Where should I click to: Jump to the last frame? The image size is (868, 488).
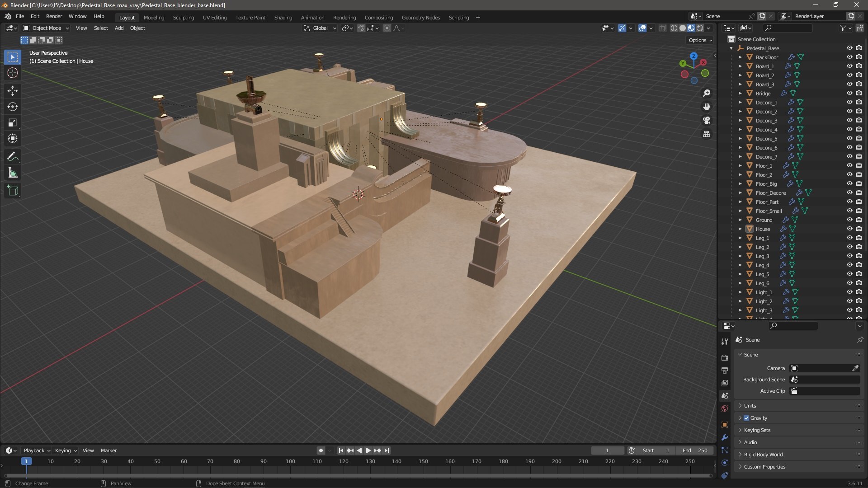point(387,450)
